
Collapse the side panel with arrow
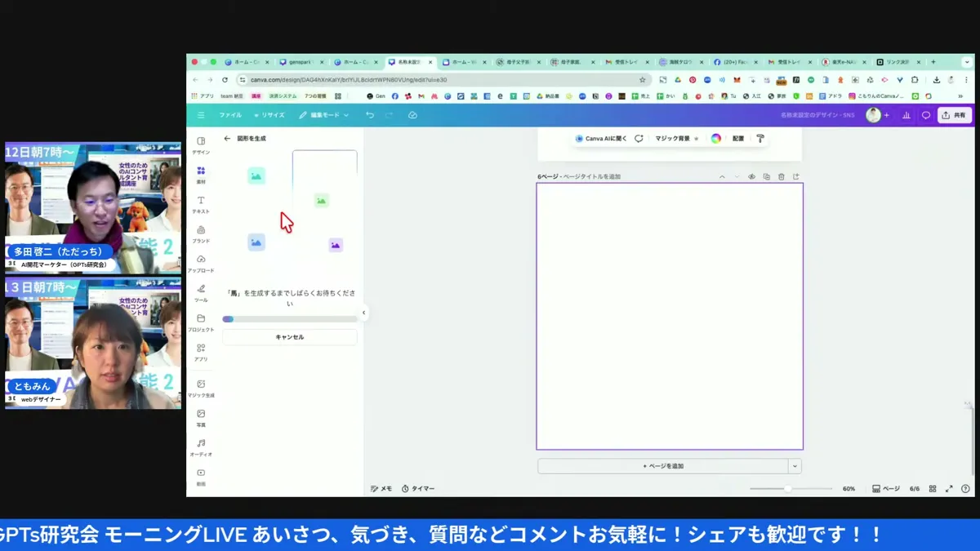point(364,313)
